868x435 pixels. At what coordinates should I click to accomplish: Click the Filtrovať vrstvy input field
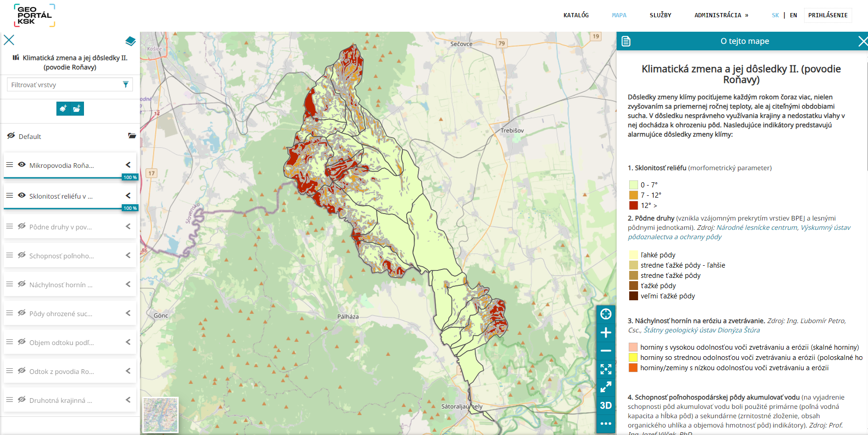click(64, 84)
